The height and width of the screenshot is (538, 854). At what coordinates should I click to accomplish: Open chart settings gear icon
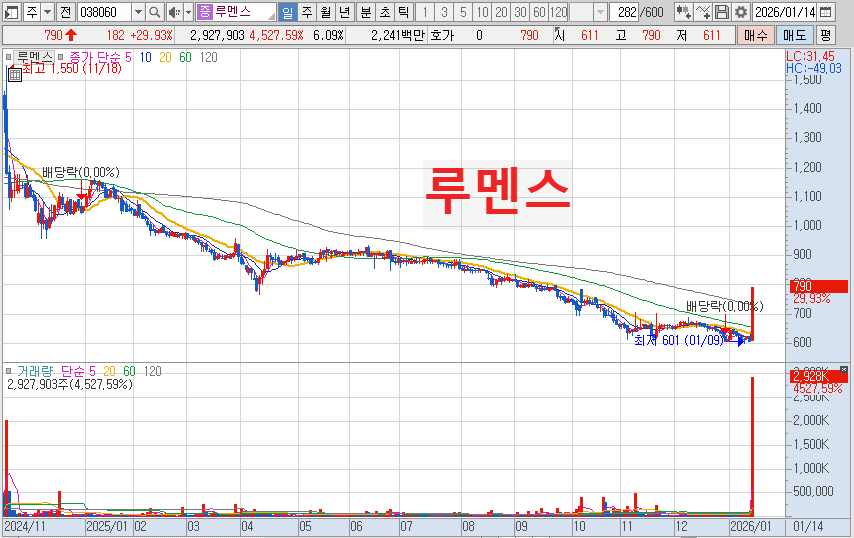click(741, 11)
